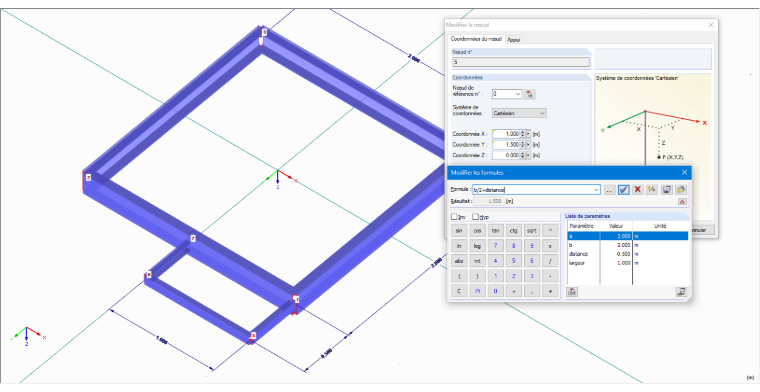Select parameter row 'a' in the list

coord(628,236)
